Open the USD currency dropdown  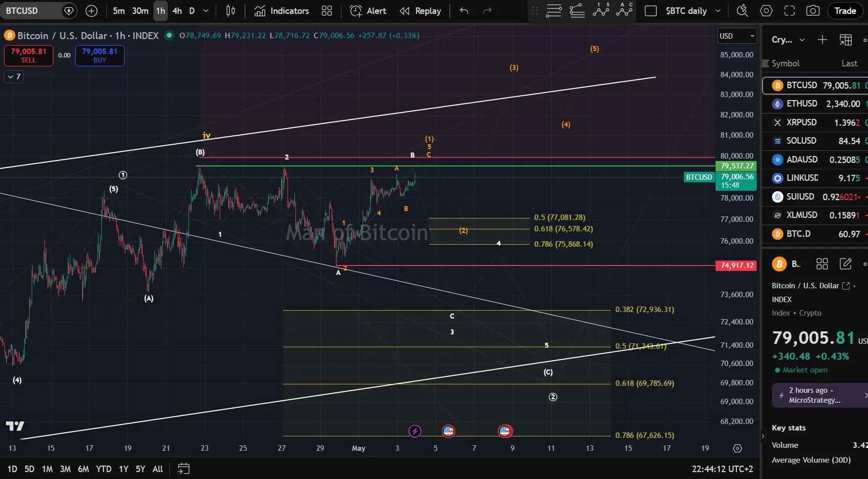click(737, 36)
